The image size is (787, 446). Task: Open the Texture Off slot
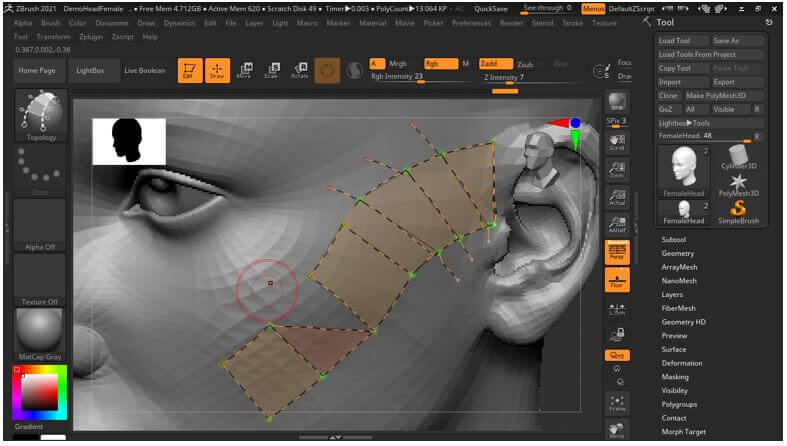click(40, 280)
